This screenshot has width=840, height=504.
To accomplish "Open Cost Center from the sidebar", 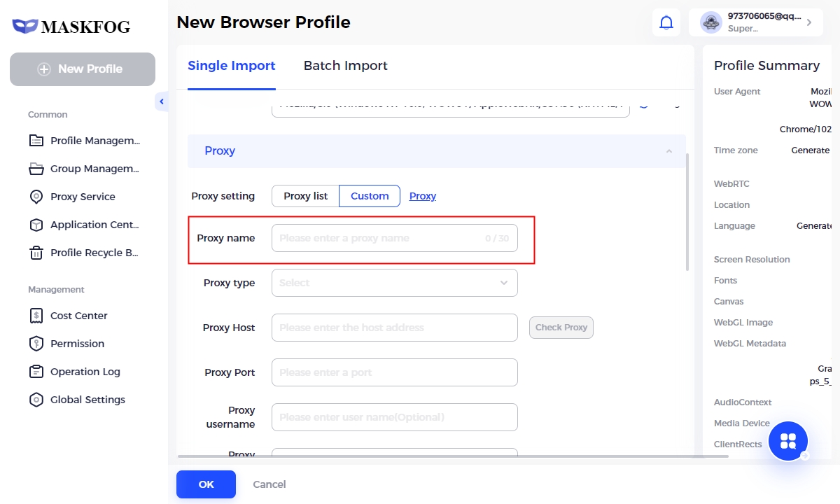I will 78,316.
